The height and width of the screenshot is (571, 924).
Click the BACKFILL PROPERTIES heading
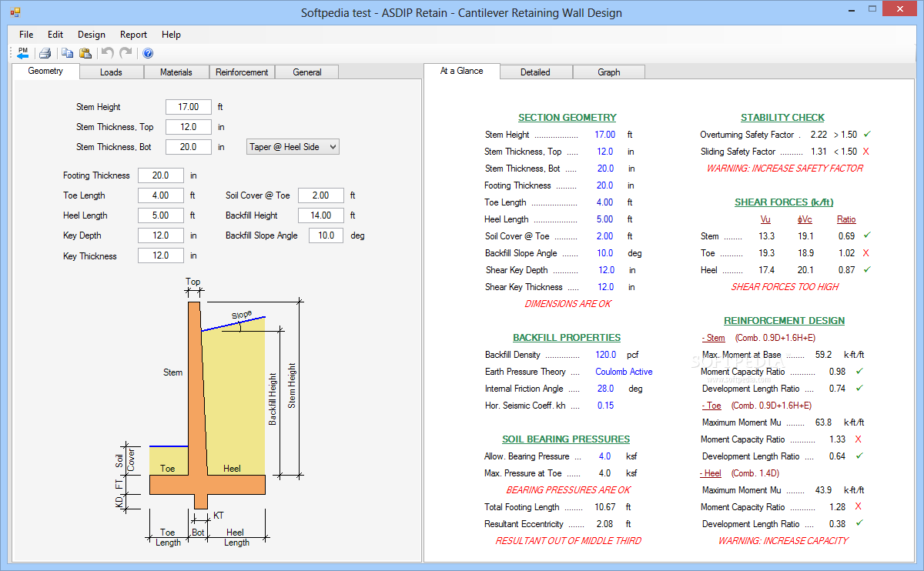tap(567, 338)
